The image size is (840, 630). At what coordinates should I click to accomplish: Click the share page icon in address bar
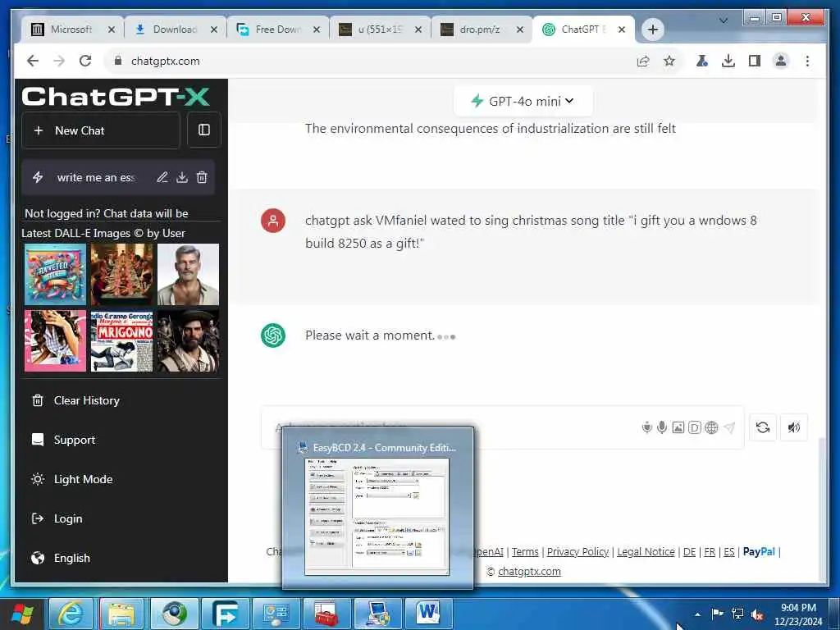[x=643, y=61]
